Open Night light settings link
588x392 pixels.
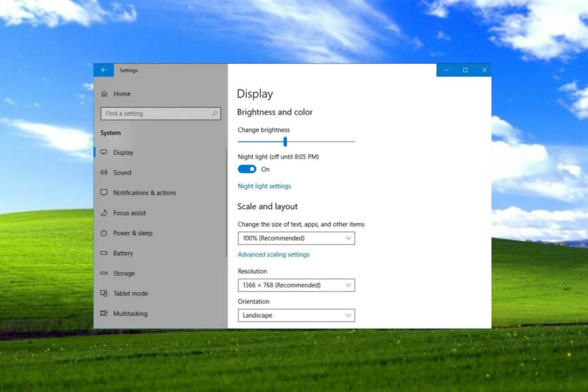point(264,186)
